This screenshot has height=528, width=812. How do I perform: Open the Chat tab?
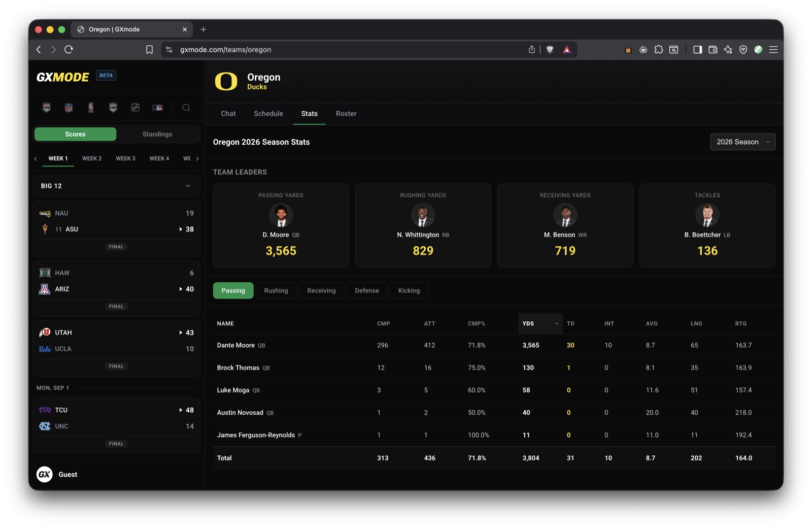(x=228, y=114)
